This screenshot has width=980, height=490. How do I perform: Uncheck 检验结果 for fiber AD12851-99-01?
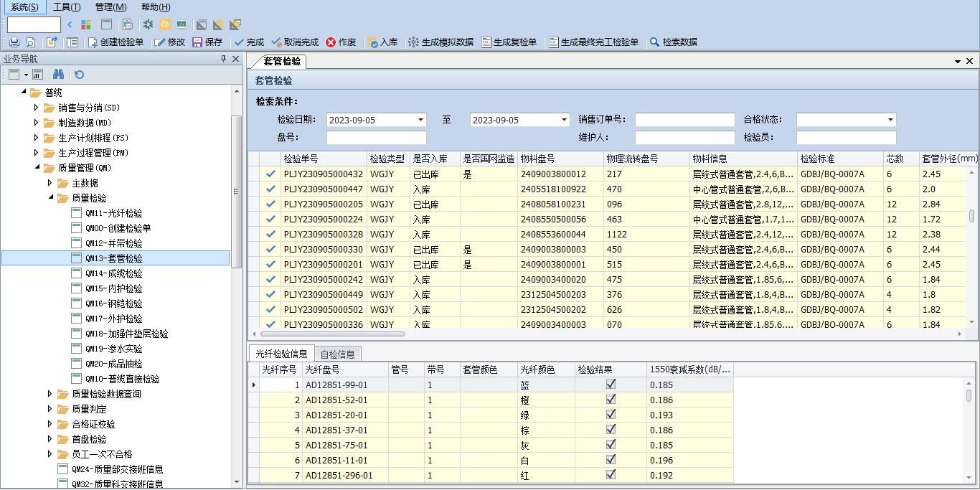pyautogui.click(x=611, y=385)
